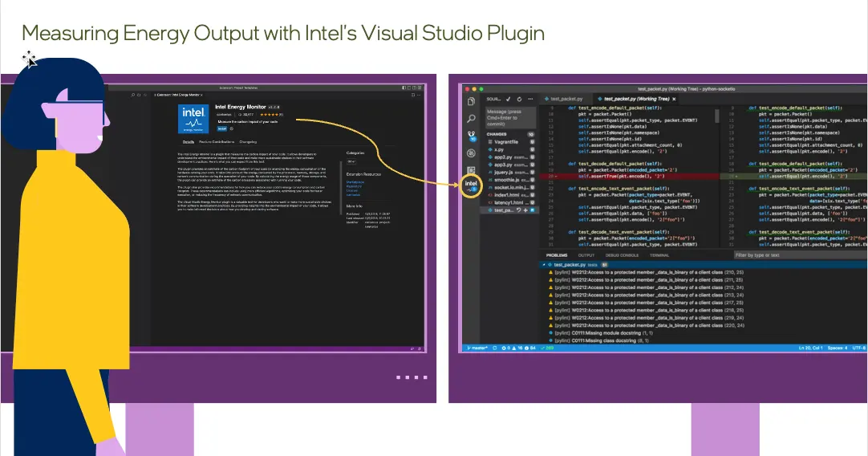The width and height of the screenshot is (868, 456).
Task: Select app3.py in the changes list
Action: [510, 165]
